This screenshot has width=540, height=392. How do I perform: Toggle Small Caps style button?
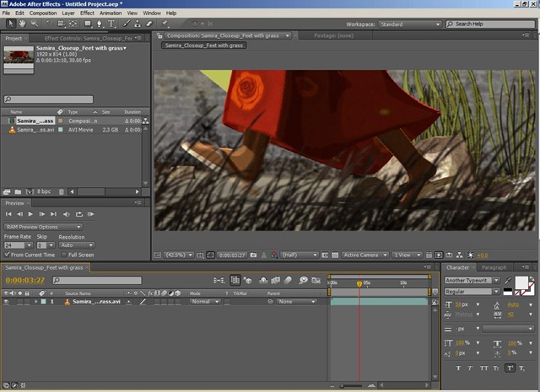click(496, 368)
